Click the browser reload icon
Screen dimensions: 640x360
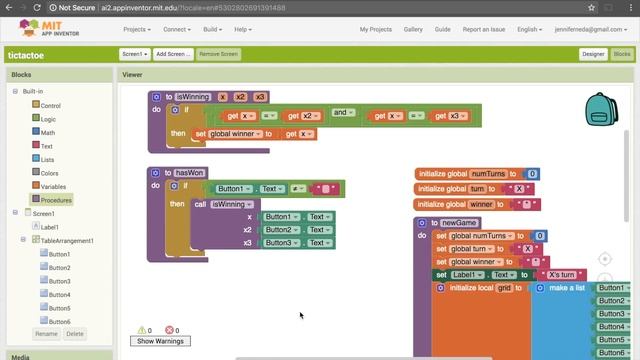[37, 7]
